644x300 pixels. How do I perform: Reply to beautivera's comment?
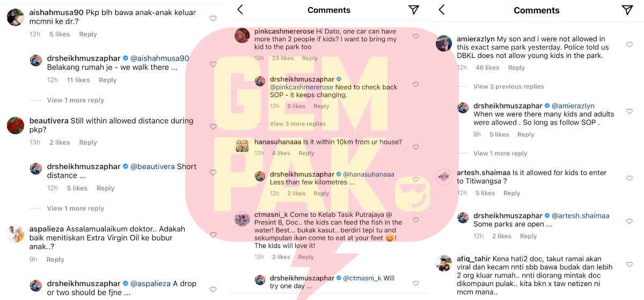tap(88, 142)
